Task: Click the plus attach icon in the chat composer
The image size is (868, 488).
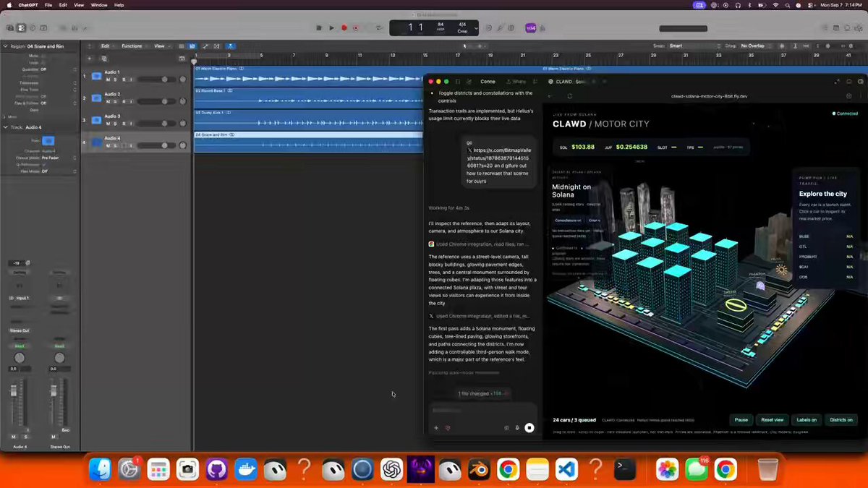Action: pyautogui.click(x=436, y=428)
